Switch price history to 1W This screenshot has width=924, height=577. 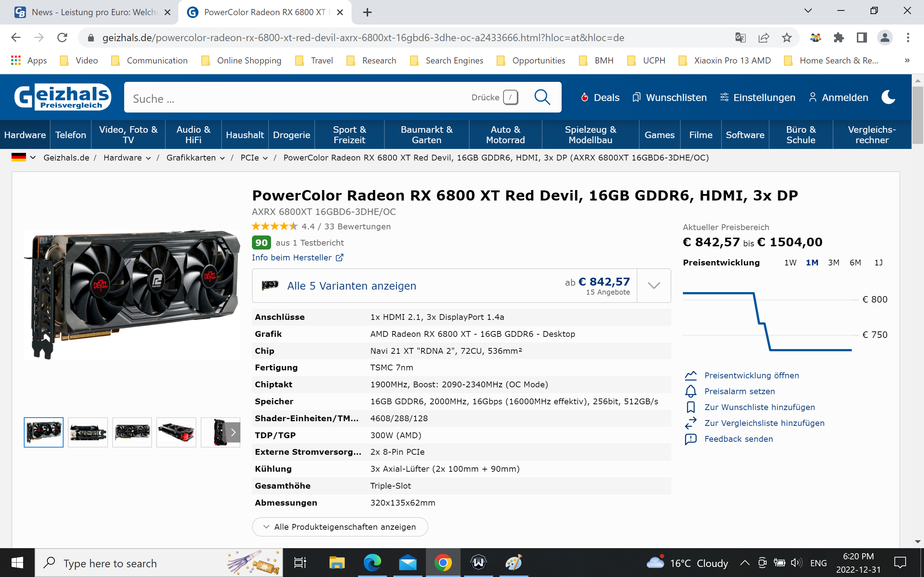pos(790,263)
